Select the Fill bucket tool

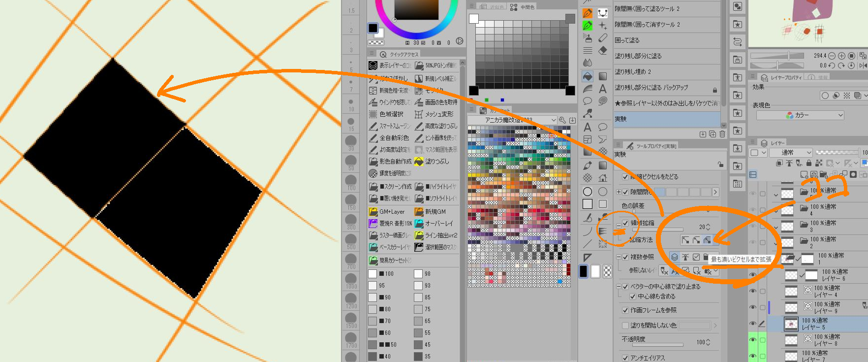588,76
